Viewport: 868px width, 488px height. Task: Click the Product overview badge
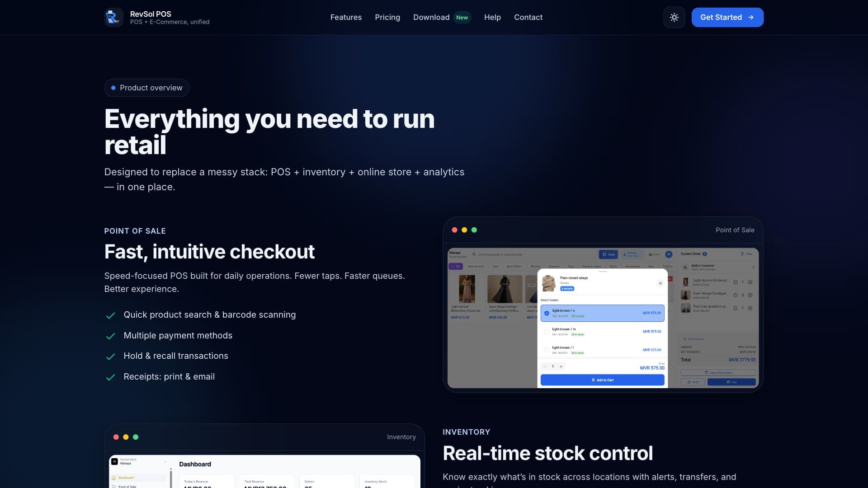click(147, 88)
